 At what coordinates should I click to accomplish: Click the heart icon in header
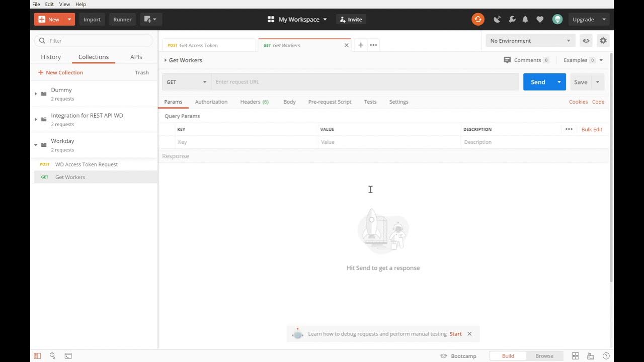540,20
